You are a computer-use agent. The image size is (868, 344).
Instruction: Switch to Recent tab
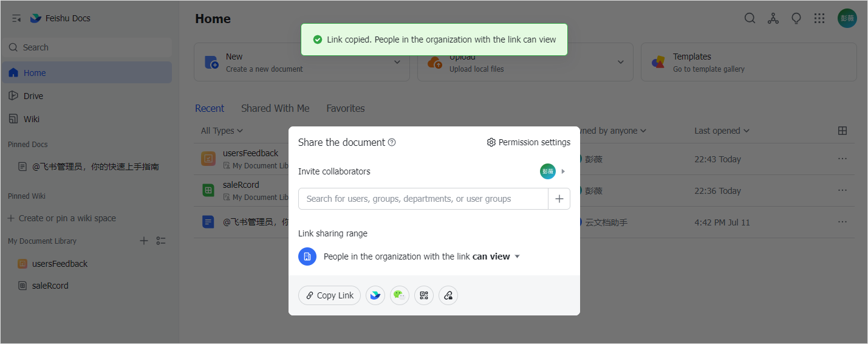pos(210,108)
